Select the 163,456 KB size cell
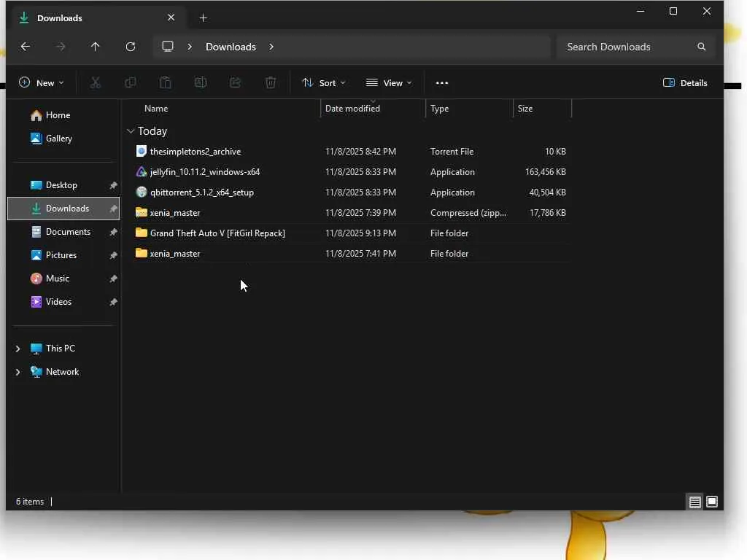This screenshot has width=747, height=560. point(546,172)
